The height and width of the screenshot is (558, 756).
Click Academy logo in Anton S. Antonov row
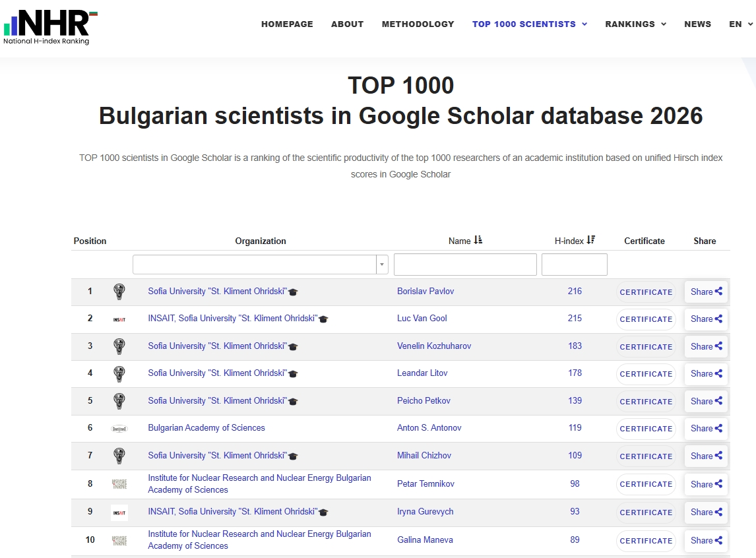119,428
